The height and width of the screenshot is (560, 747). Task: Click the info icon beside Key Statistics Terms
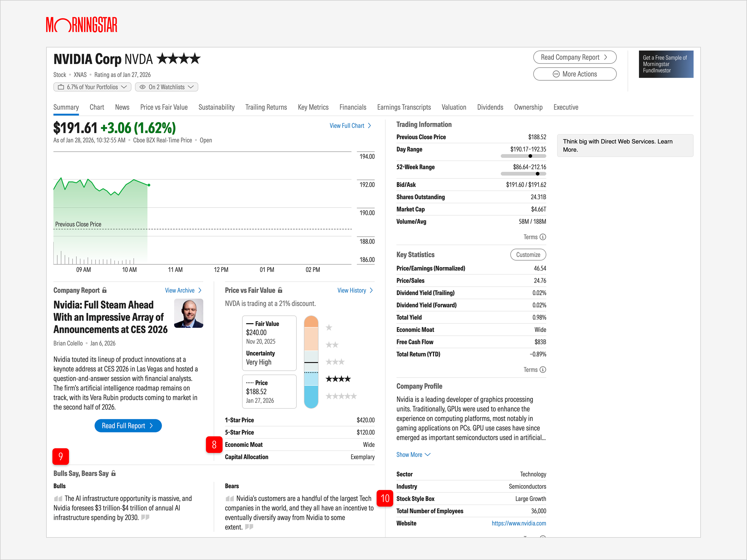(x=543, y=370)
